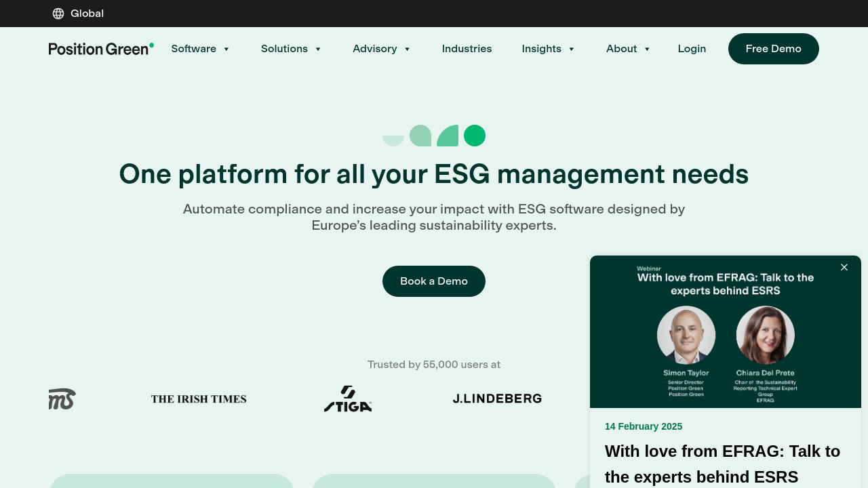Go to Position Green home logo

pyautogui.click(x=101, y=49)
